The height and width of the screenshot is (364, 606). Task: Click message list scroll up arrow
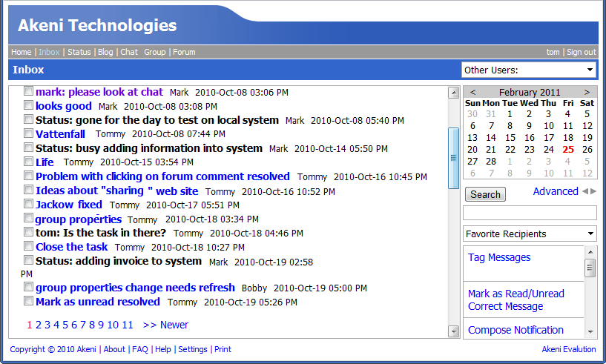tap(454, 93)
